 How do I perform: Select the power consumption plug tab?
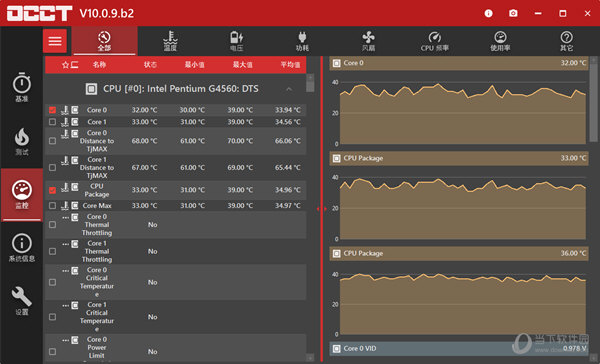coord(302,41)
